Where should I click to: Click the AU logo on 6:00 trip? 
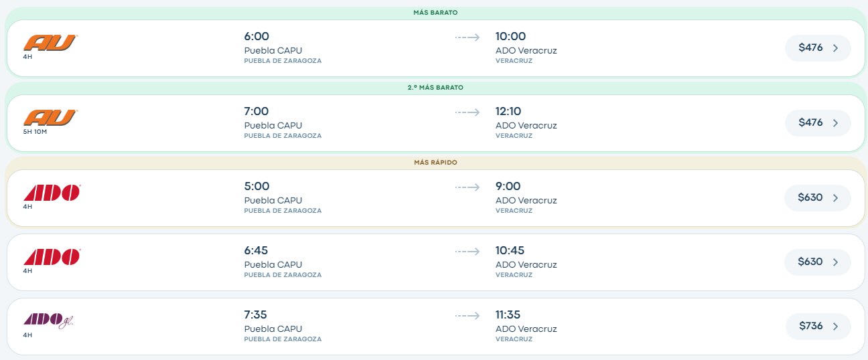[x=51, y=43]
